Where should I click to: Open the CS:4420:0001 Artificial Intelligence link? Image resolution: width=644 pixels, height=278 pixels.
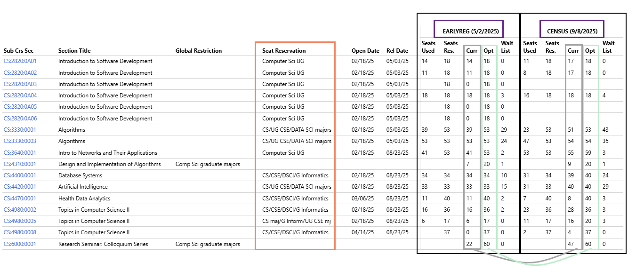point(19,186)
